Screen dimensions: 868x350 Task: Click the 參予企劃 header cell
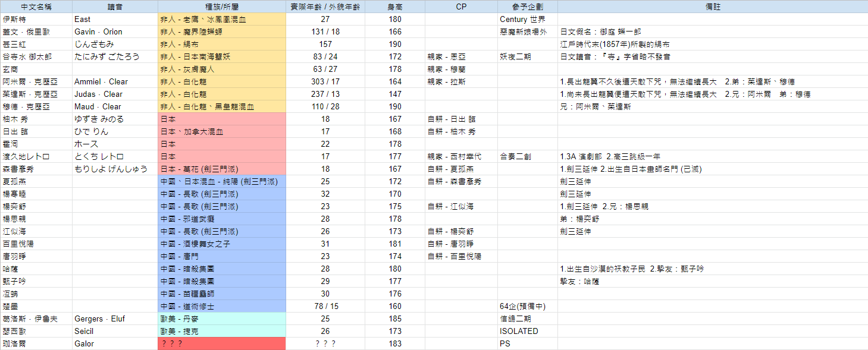coord(528,7)
